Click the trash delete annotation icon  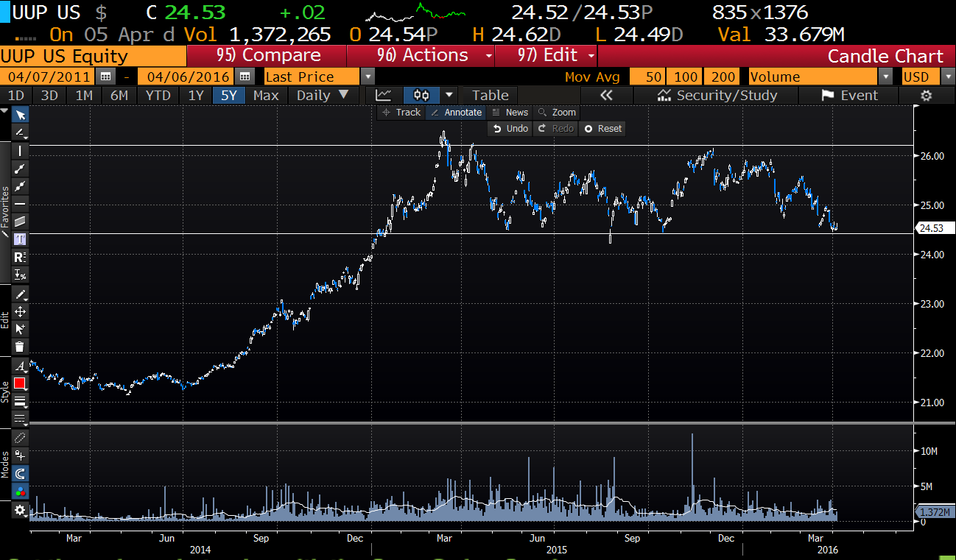click(x=20, y=347)
